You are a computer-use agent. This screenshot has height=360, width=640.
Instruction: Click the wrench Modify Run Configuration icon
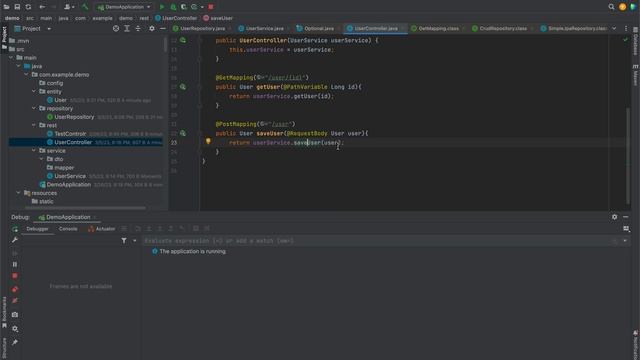[15, 240]
